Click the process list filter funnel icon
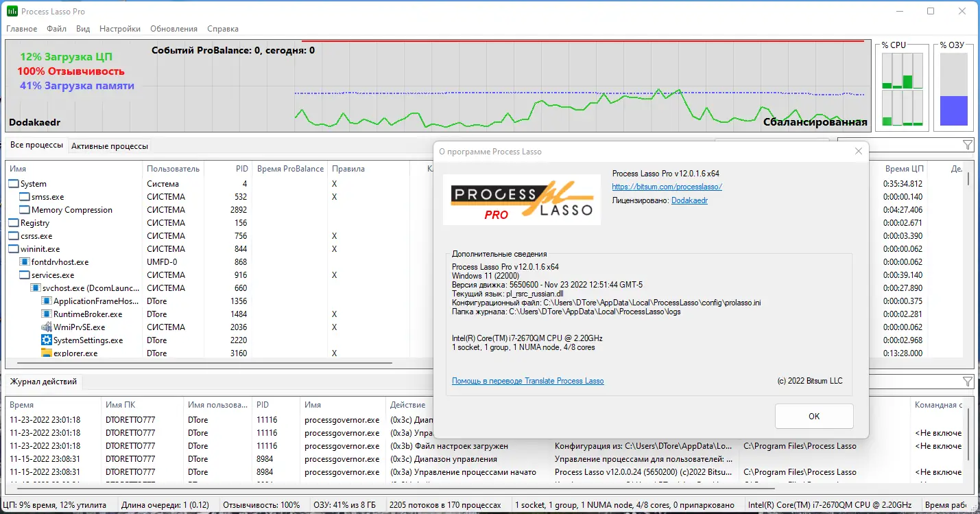 click(x=968, y=145)
